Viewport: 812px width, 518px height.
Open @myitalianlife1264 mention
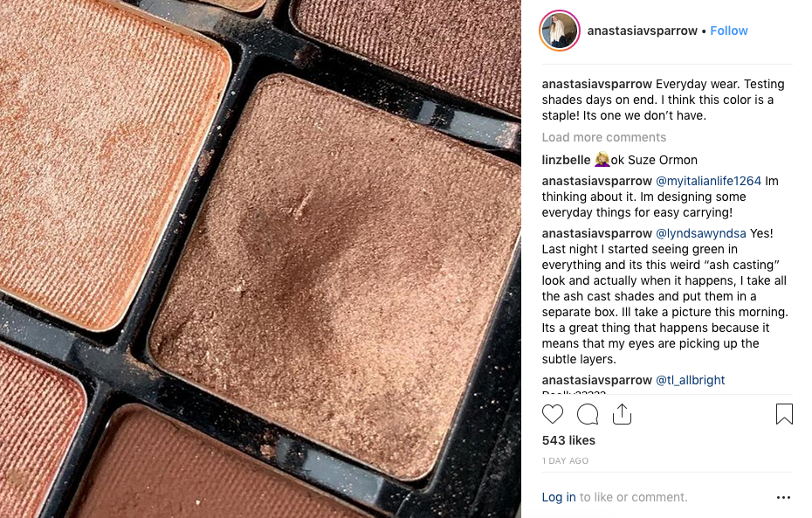(x=708, y=181)
